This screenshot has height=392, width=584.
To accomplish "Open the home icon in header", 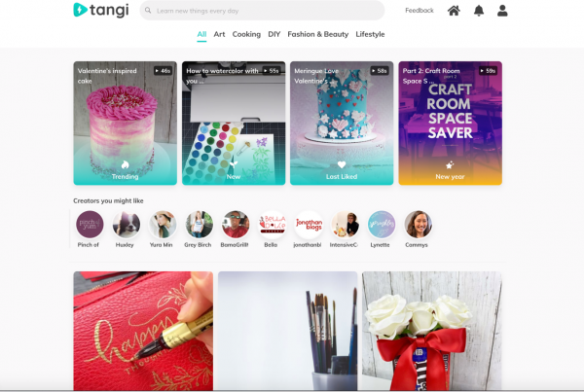I will click(x=454, y=11).
